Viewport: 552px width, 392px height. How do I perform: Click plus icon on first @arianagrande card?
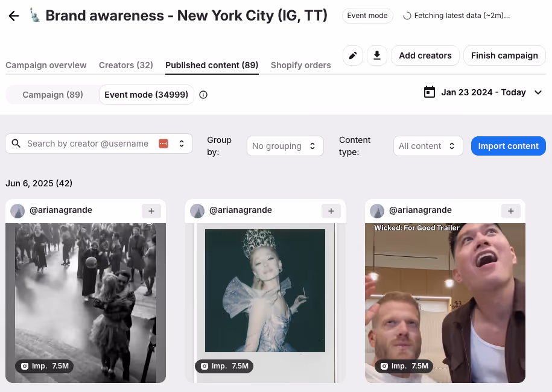(x=151, y=211)
